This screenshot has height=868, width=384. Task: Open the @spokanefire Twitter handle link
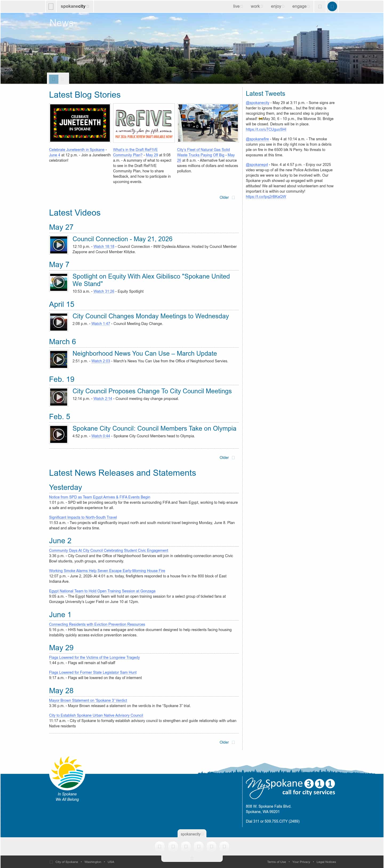pos(257,139)
